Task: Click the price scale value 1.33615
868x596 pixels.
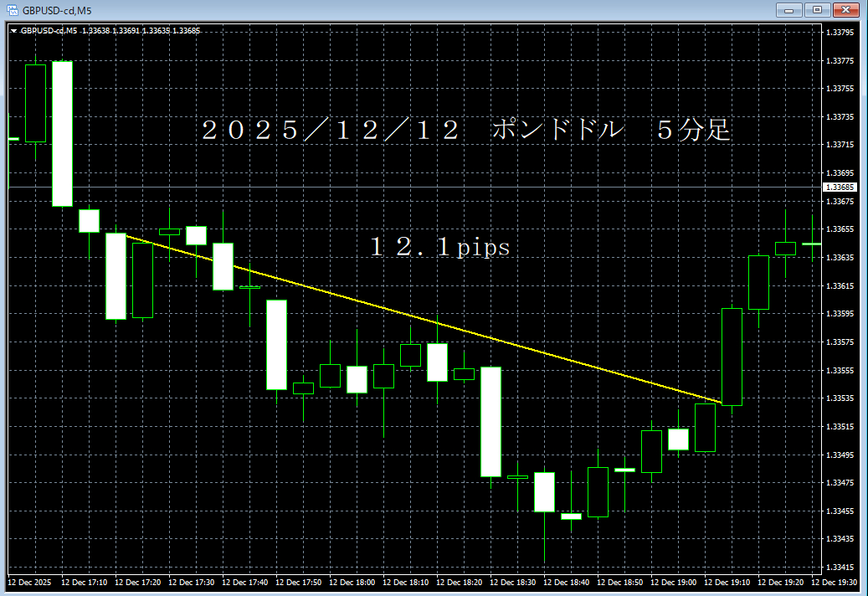Action: pyautogui.click(x=840, y=285)
